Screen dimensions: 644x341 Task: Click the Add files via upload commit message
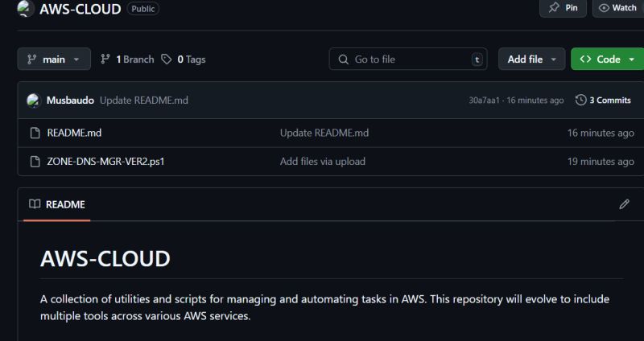323,162
